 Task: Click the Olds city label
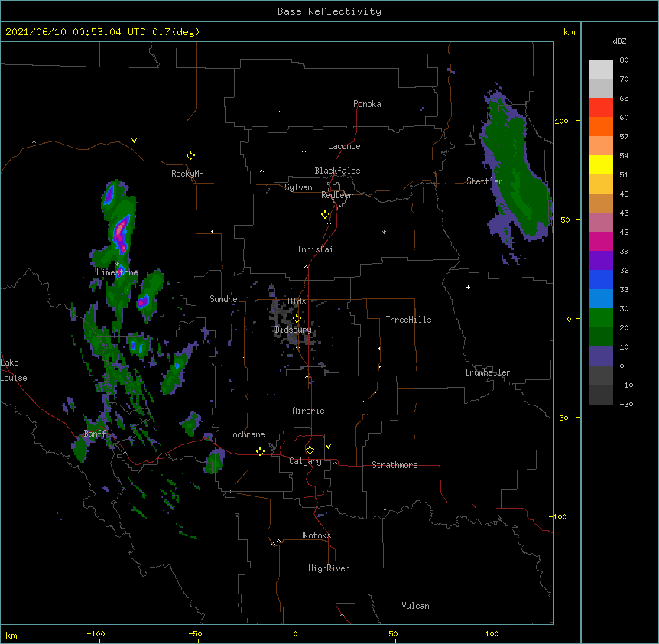pyautogui.click(x=297, y=301)
